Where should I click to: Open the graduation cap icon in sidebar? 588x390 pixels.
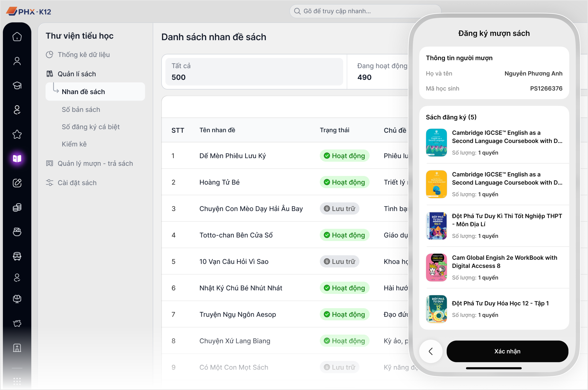click(x=17, y=85)
